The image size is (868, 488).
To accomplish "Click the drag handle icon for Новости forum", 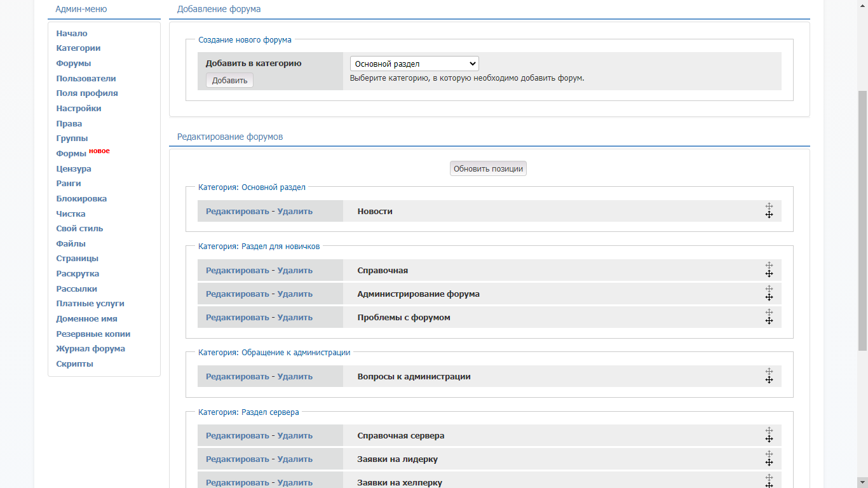I will (768, 211).
